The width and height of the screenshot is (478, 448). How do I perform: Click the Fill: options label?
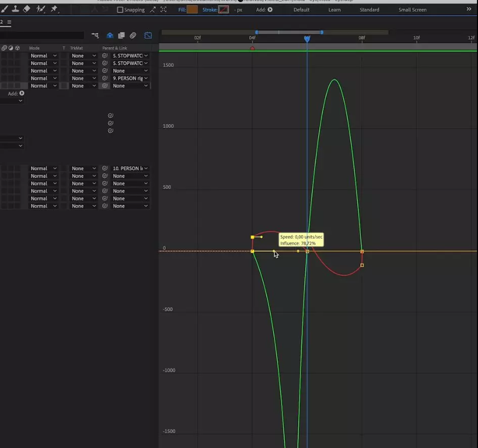(182, 10)
